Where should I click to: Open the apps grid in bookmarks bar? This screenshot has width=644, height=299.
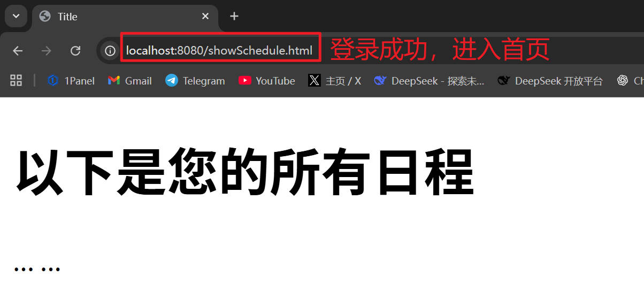(16, 81)
